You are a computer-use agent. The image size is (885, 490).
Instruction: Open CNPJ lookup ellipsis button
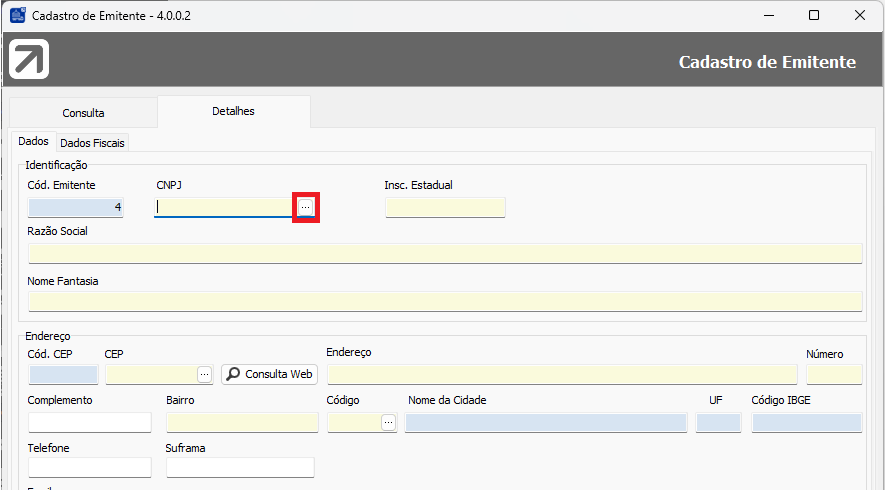tap(306, 206)
